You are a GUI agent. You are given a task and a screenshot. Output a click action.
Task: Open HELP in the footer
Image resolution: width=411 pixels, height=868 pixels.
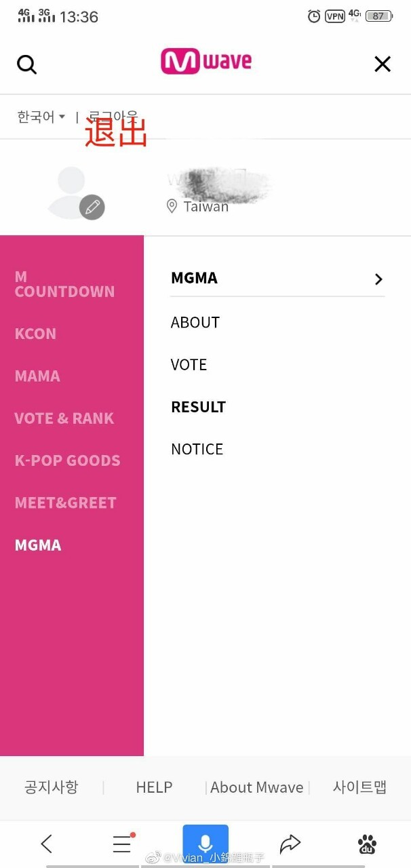(154, 787)
